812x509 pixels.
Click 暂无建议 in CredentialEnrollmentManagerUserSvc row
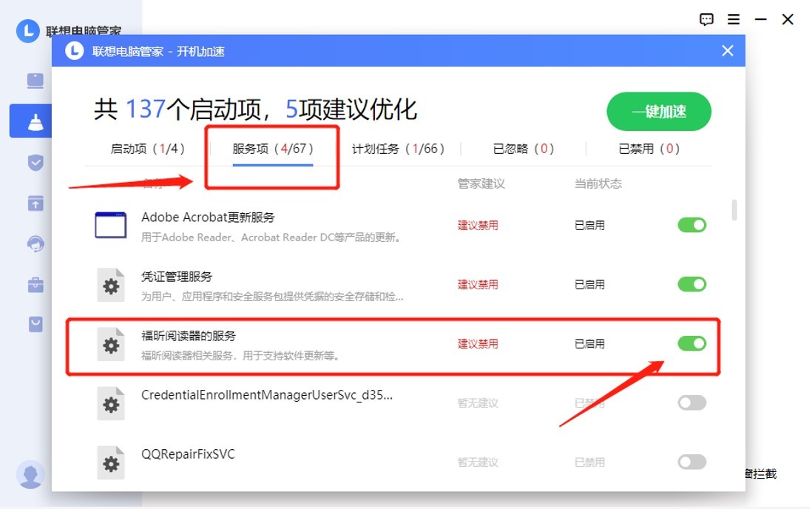(x=478, y=403)
